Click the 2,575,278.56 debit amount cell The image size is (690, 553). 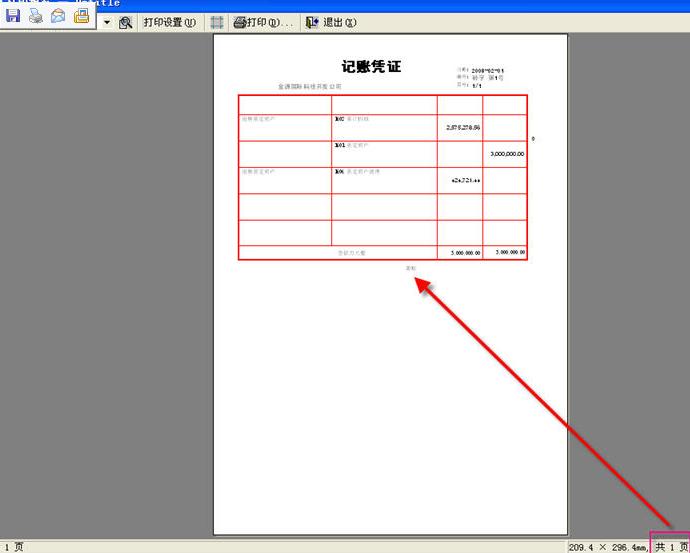[462, 128]
